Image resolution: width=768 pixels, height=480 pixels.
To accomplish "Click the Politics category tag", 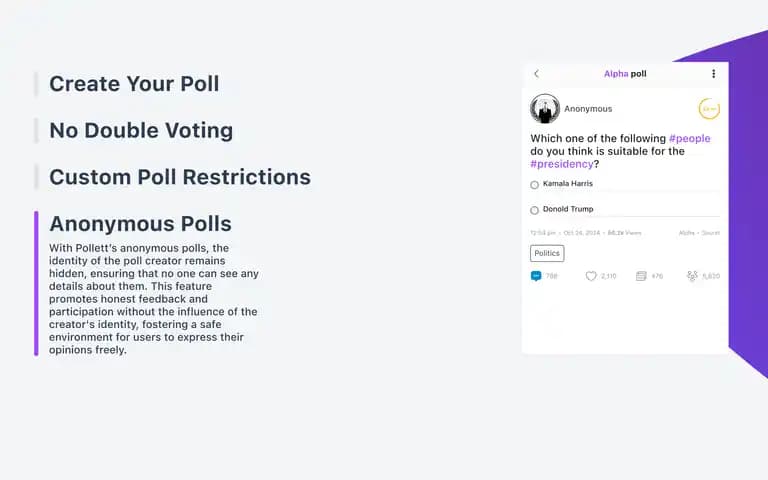I will 547,253.
